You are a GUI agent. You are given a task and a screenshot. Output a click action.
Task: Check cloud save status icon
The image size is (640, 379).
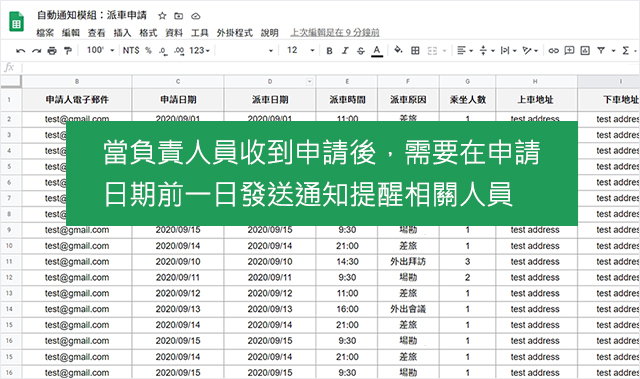(x=196, y=16)
